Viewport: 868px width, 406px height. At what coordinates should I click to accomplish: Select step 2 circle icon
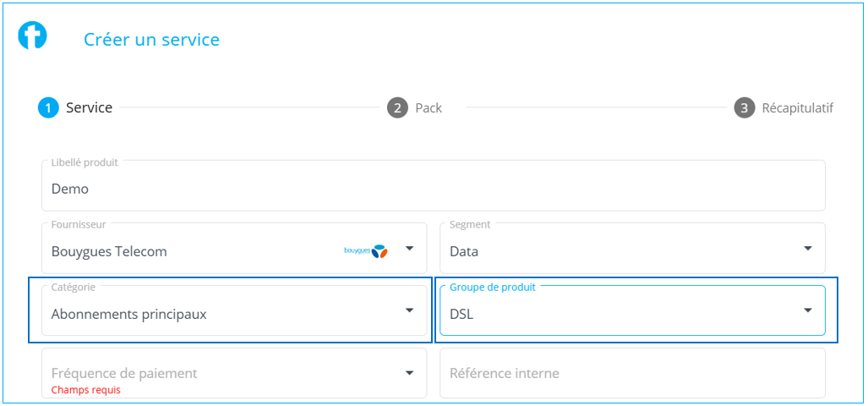(397, 108)
